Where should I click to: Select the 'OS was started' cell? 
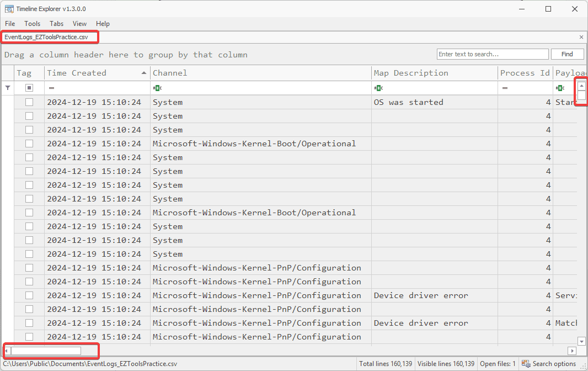click(x=434, y=102)
